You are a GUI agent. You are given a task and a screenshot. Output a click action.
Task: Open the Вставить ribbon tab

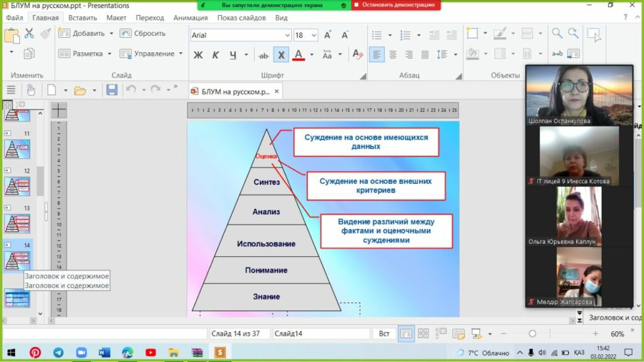82,18
